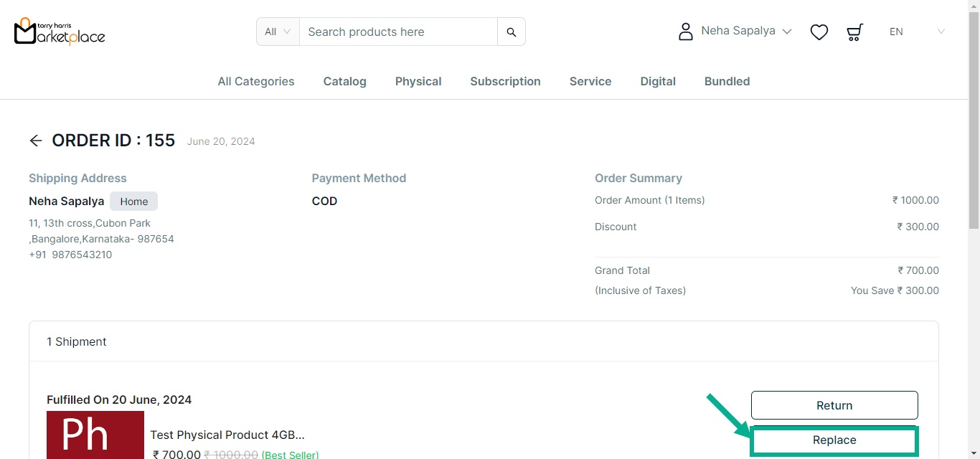Open the Test Physical Product thumbnail

[x=95, y=435]
